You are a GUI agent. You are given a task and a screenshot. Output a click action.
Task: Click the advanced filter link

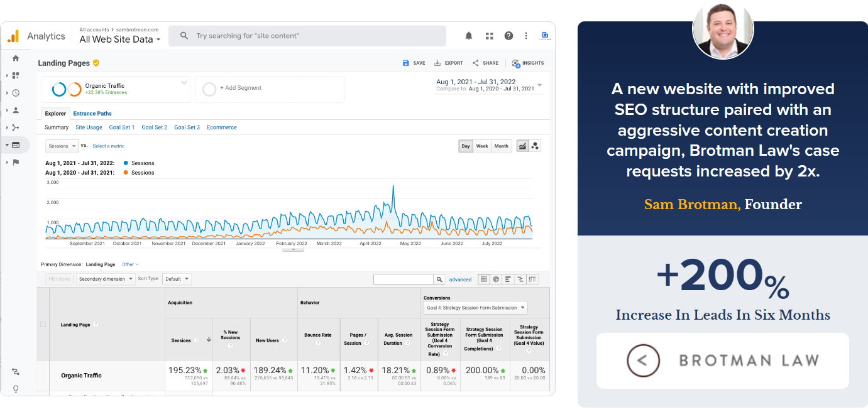tap(460, 279)
